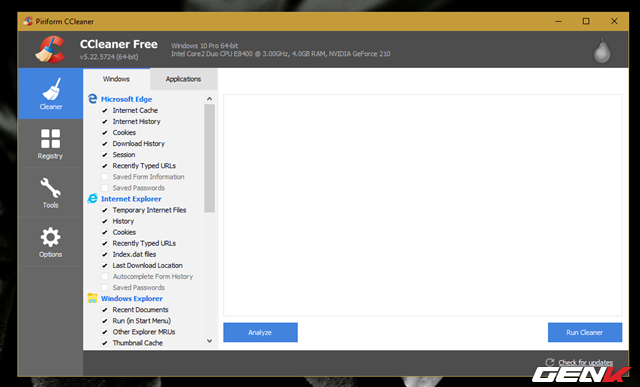This screenshot has height=387, width=640.
Task: Click the Check for updates link
Action: pos(585,362)
